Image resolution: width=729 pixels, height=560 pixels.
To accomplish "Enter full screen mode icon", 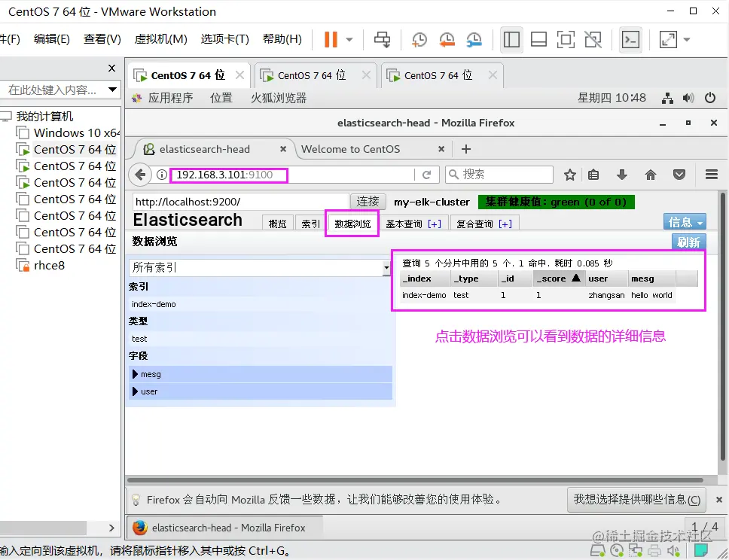I will [566, 39].
